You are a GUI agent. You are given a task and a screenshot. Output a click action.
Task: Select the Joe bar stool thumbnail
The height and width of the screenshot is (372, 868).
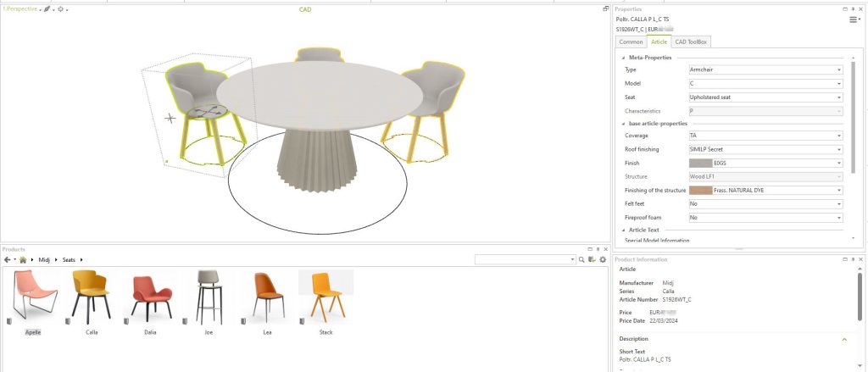point(209,297)
